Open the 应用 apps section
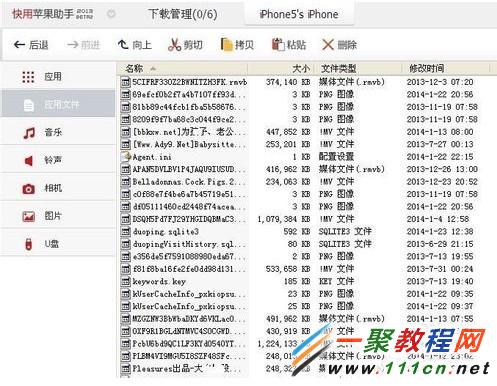497x386 pixels. click(58, 77)
